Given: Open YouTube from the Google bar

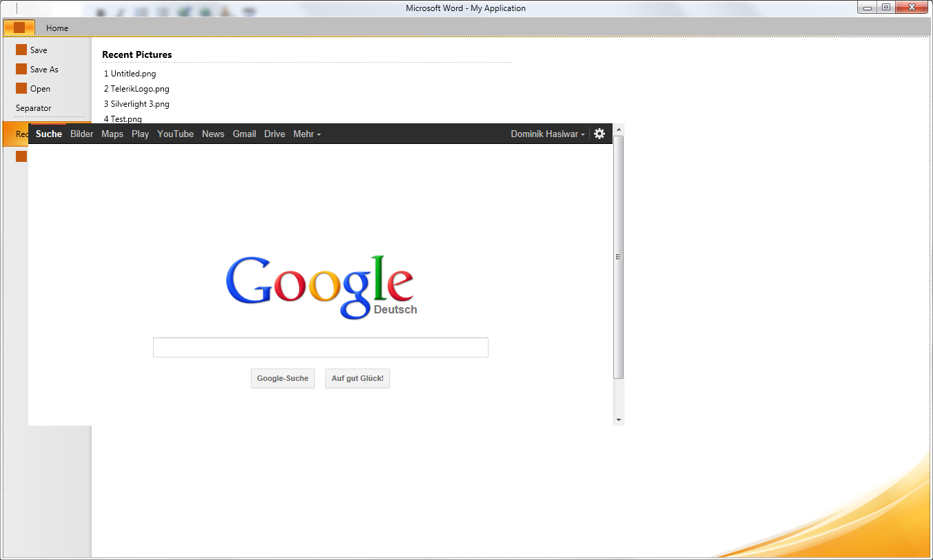Looking at the screenshot, I should (x=176, y=134).
